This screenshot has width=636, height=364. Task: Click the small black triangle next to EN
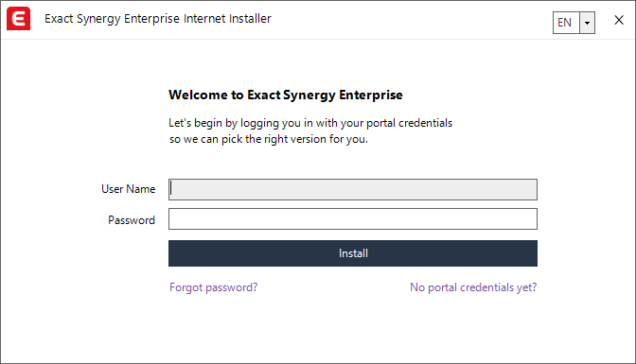(587, 23)
